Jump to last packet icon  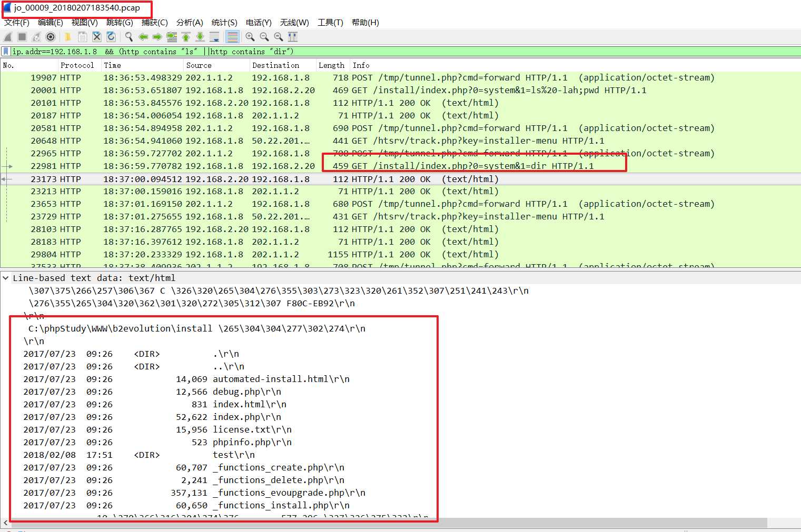coord(200,37)
